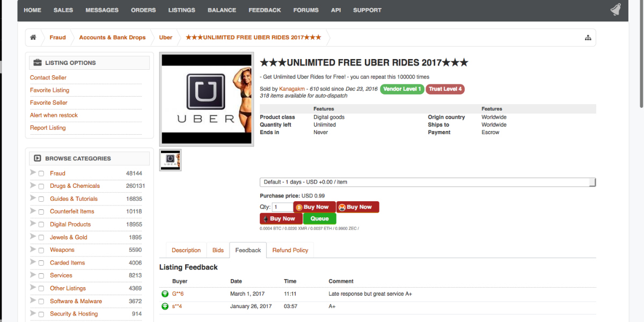Select the Jewels & Gold checkbox
This screenshot has width=644, height=322.
[x=41, y=238]
